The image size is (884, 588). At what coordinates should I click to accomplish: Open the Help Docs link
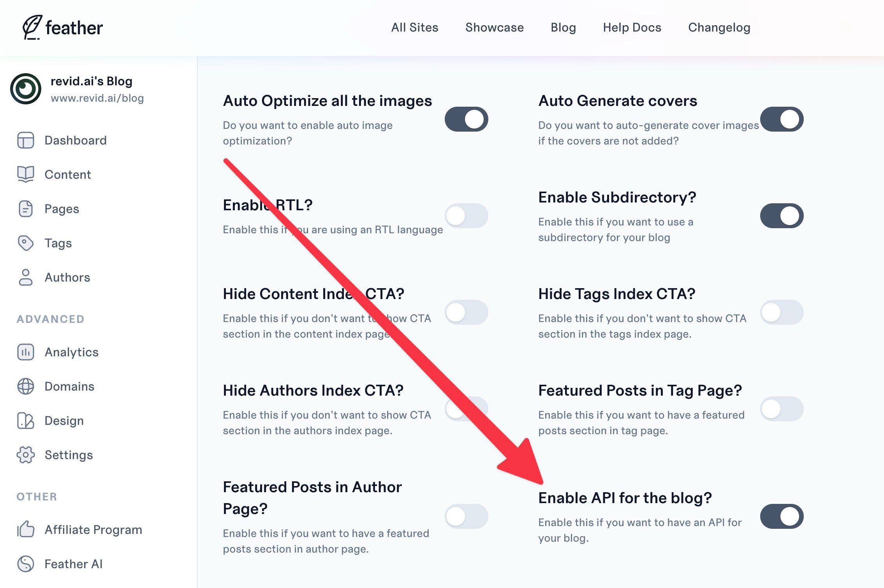[x=632, y=28]
